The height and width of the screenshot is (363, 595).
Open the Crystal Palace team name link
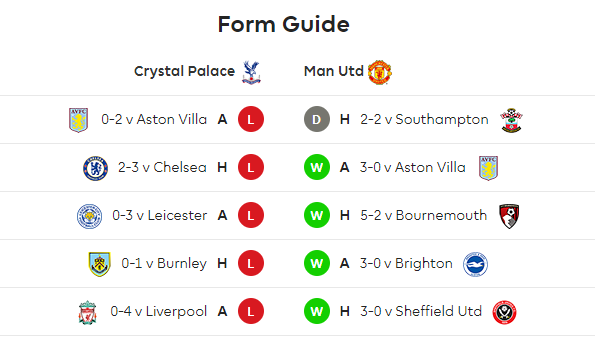pyautogui.click(x=184, y=71)
